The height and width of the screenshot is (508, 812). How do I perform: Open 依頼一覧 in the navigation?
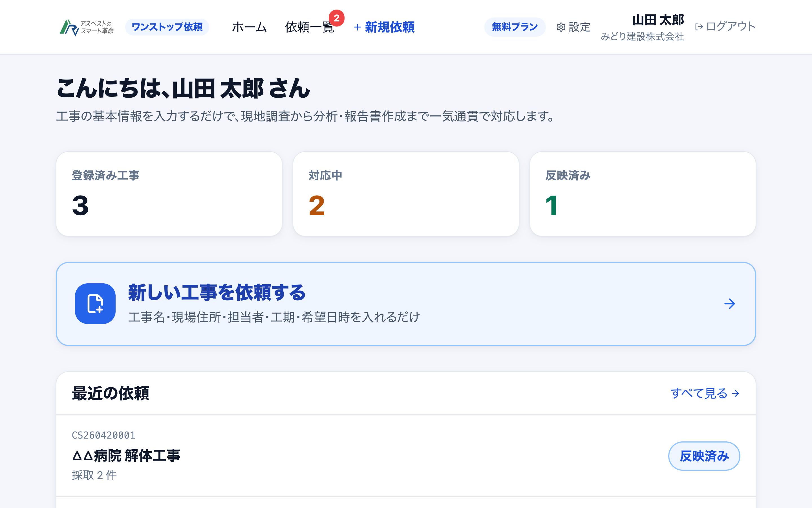tap(309, 27)
